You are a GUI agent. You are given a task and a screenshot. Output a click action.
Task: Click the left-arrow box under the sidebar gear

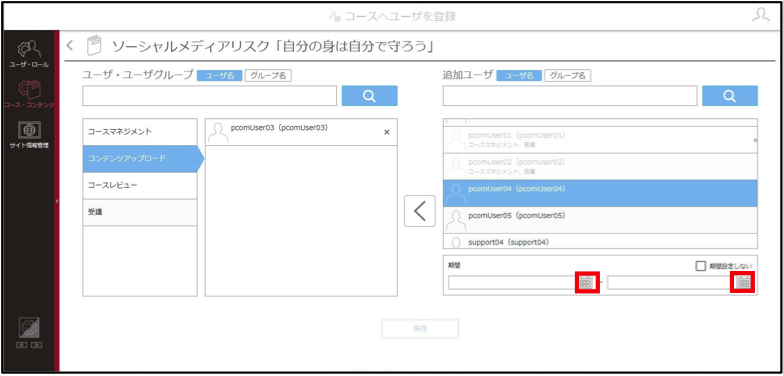click(x=22, y=345)
